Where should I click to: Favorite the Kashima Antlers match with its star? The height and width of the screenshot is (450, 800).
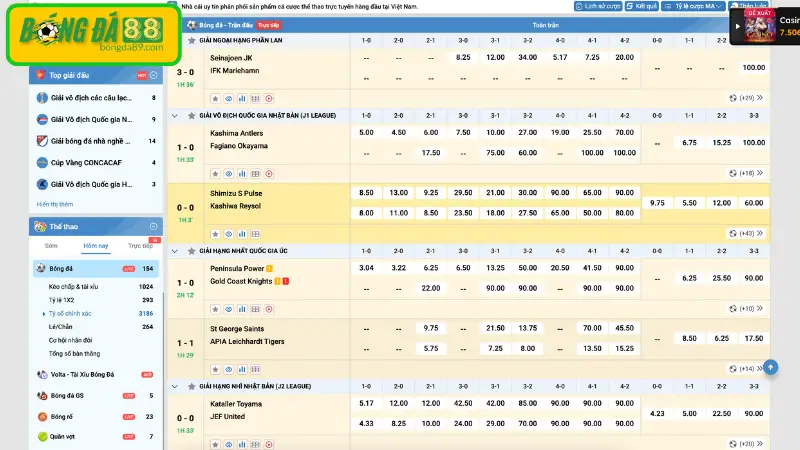(x=215, y=174)
